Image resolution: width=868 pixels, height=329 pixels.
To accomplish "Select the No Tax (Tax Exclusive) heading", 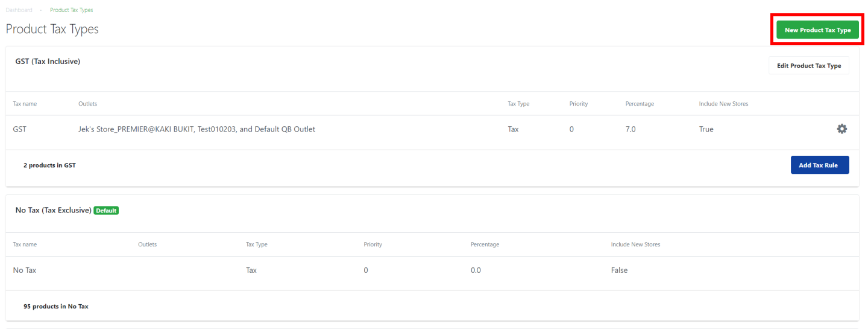I will [53, 210].
